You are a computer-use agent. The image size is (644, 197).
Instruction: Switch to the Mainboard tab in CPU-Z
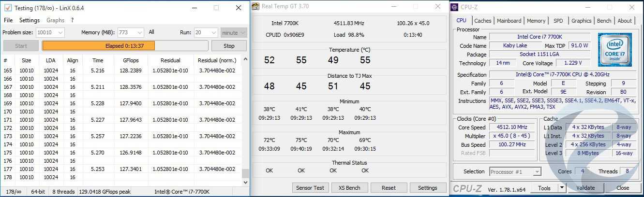click(509, 21)
